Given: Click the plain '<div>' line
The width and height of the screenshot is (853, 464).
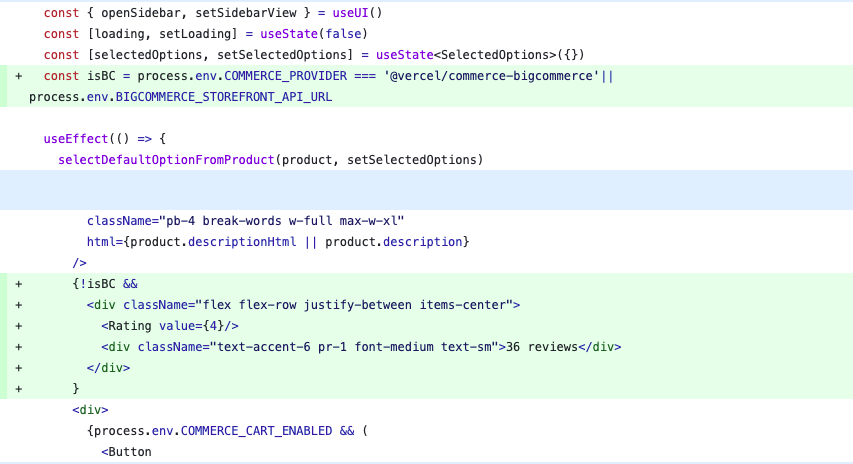Looking at the screenshot, I should (90, 410).
